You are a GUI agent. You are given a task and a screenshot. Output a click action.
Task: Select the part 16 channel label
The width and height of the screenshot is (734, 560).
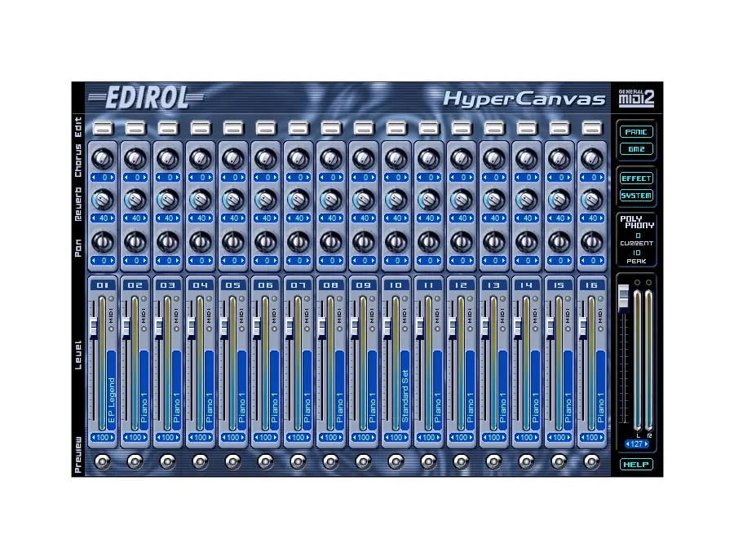(x=592, y=285)
